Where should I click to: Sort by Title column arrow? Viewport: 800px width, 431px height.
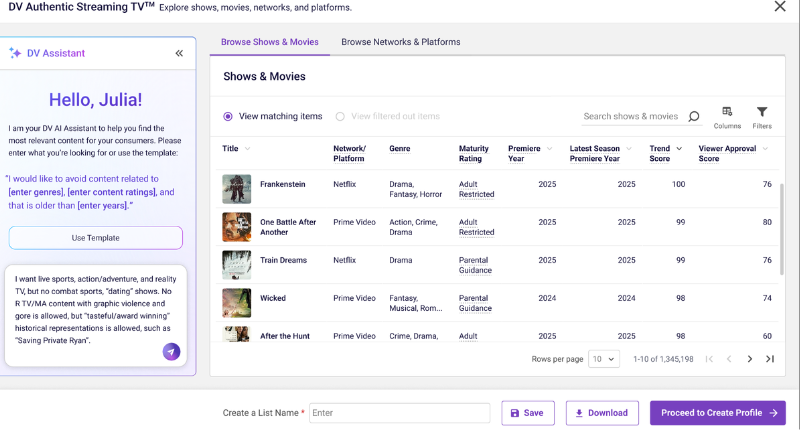(247, 149)
